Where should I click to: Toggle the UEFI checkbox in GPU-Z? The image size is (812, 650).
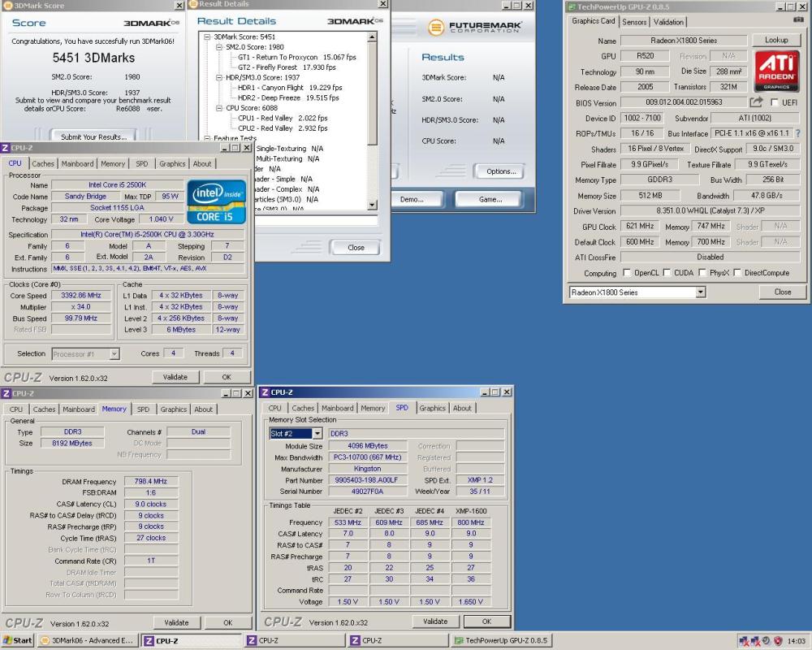774,102
